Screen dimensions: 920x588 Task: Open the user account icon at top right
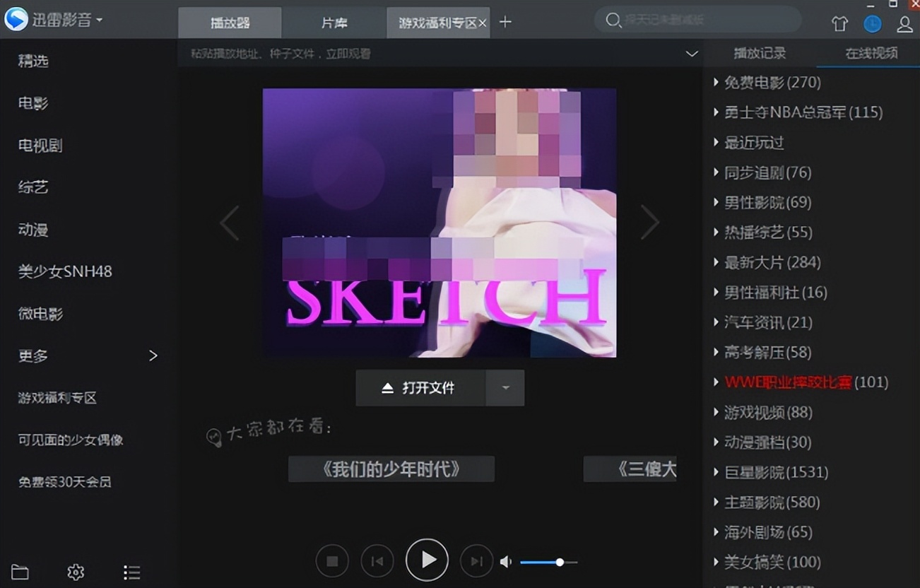tap(904, 24)
